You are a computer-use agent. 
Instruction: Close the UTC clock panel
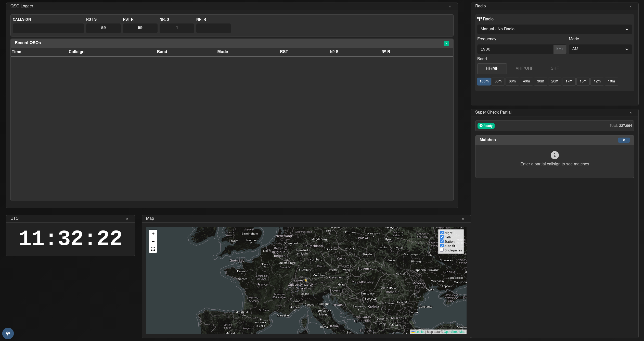tap(127, 219)
